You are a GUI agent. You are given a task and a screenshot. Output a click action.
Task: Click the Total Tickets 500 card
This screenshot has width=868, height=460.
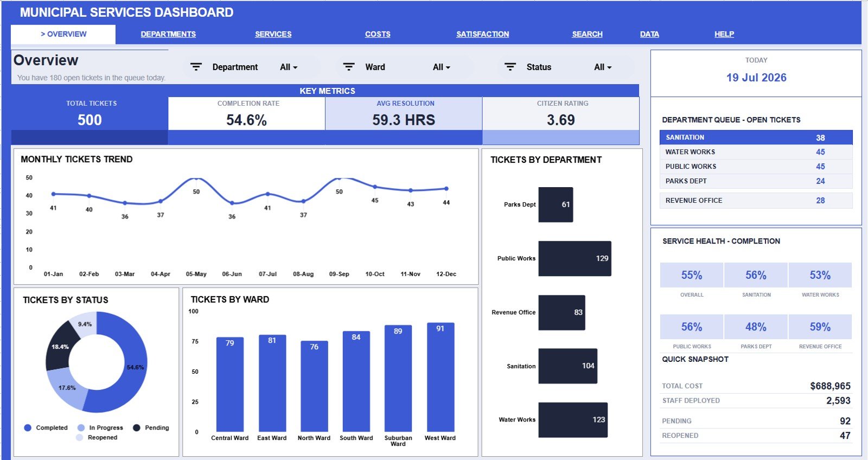pos(90,114)
